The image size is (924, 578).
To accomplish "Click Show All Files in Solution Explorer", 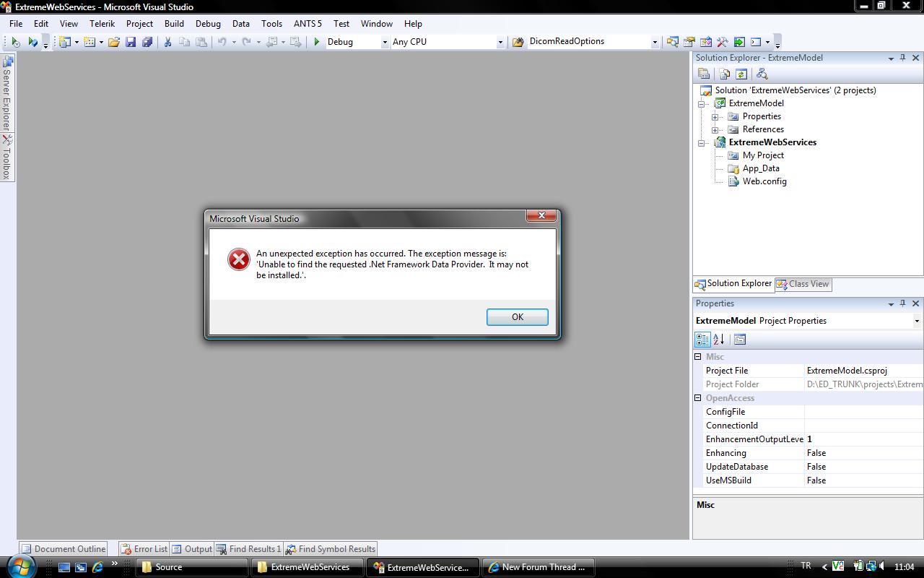I will tap(724, 74).
